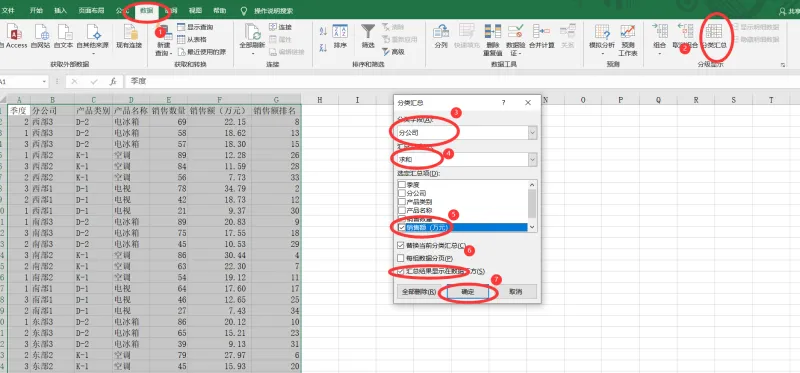800x373 pixels.
Task: Uncheck the 销售额（万元） summary item
Action: [402, 227]
